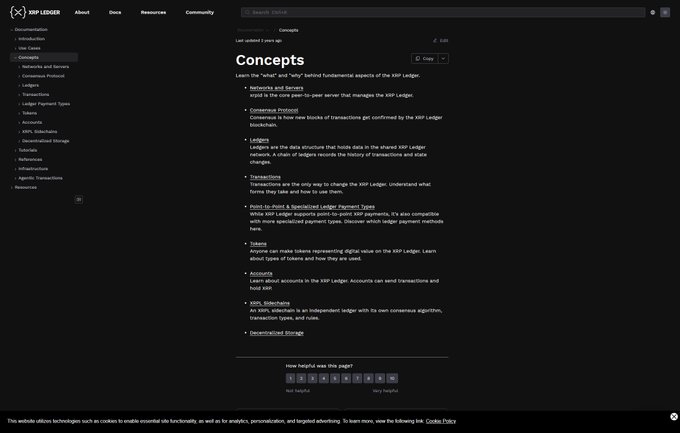This screenshot has width=680, height=433.
Task: Follow the Accounts link in page body
Action: click(x=261, y=273)
